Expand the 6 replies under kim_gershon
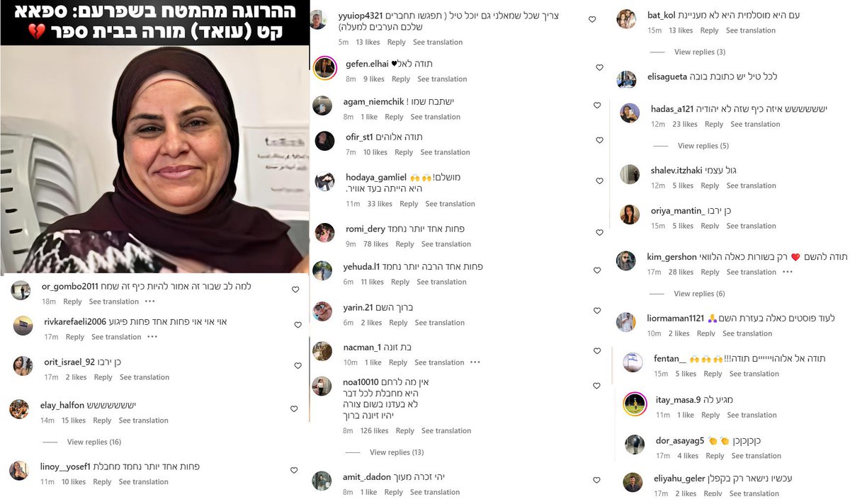The image size is (850, 504). click(x=700, y=294)
